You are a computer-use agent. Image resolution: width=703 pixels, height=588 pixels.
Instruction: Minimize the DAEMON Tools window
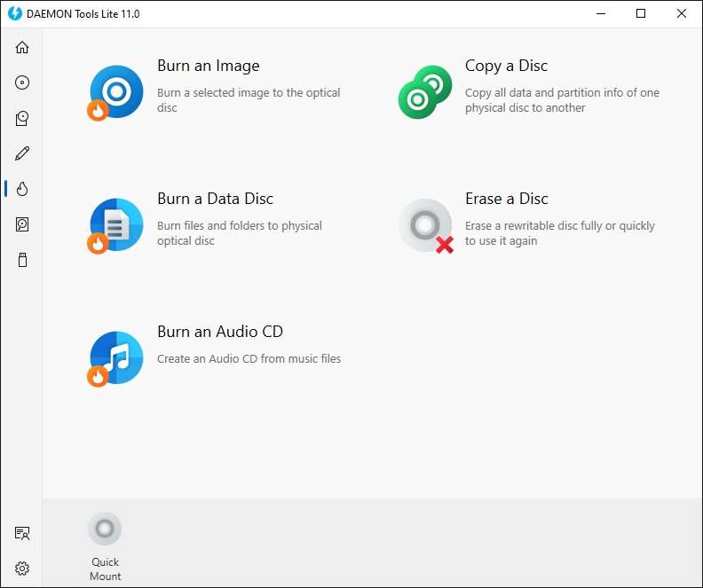(601, 13)
